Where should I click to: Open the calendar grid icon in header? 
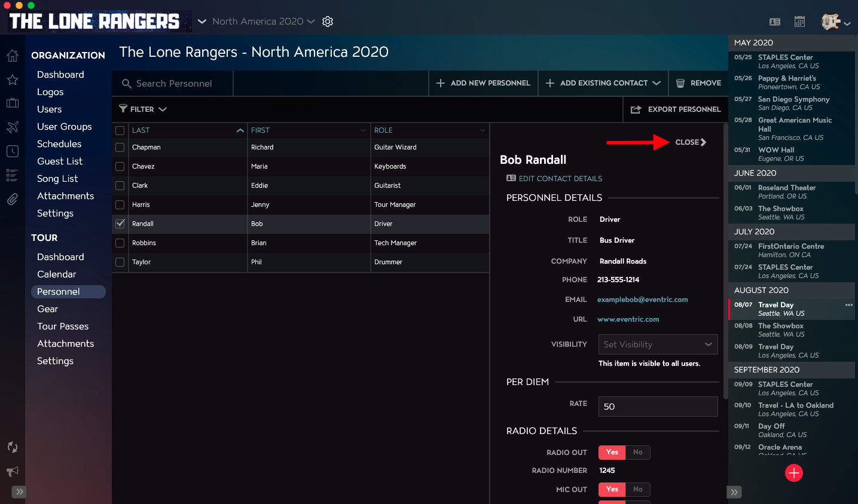(x=799, y=22)
